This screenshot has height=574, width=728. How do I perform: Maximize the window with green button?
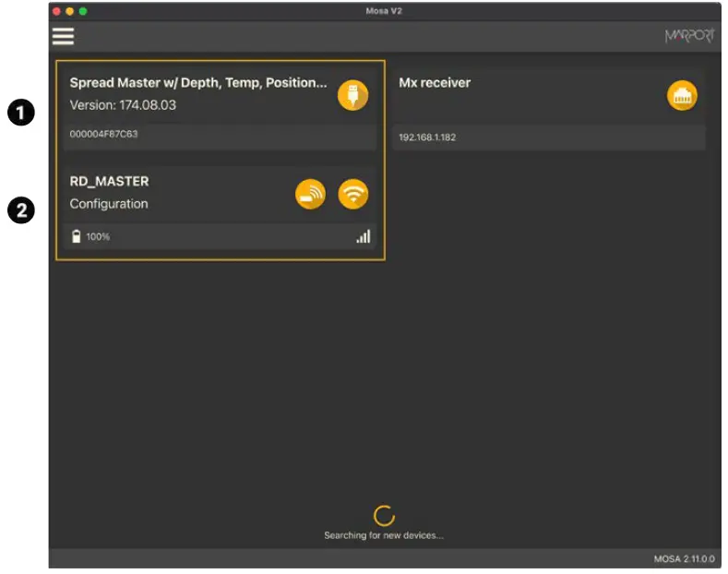pyautogui.click(x=83, y=11)
